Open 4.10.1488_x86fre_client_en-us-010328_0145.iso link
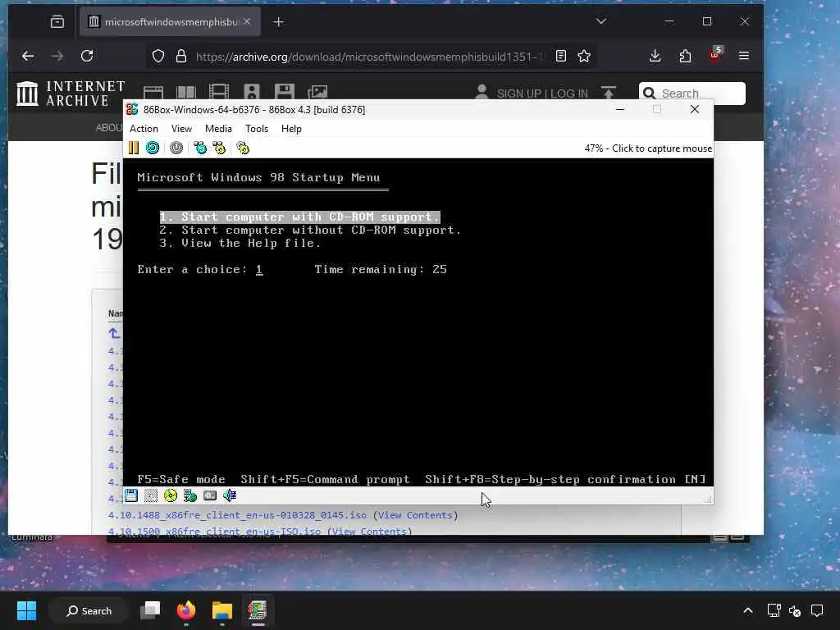This screenshot has height=630, width=840. [237, 515]
